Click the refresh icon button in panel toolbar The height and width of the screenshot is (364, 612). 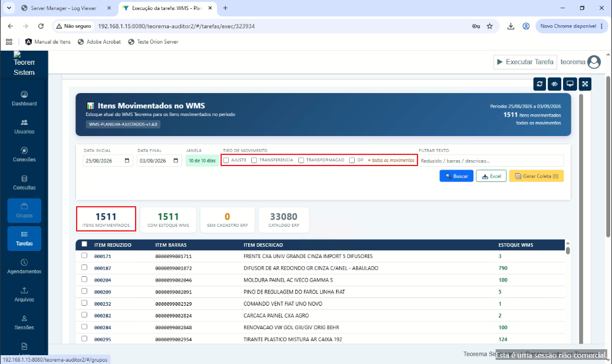(539, 84)
